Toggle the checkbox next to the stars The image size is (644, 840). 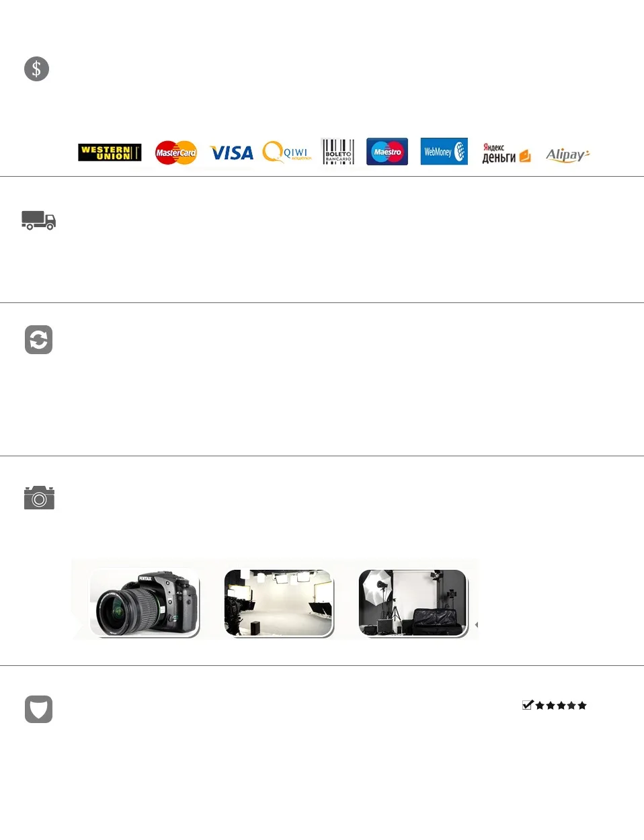pyautogui.click(x=528, y=705)
